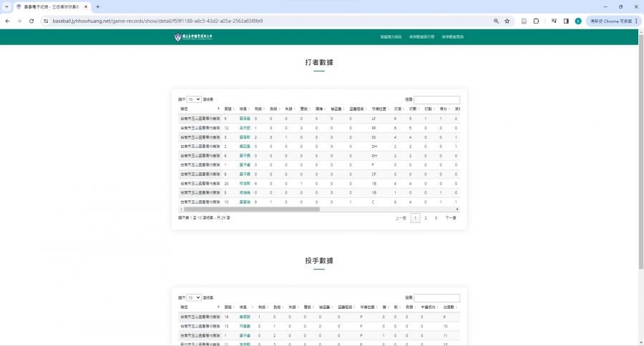
Task: Bookmark this page with the star
Action: click(x=507, y=21)
